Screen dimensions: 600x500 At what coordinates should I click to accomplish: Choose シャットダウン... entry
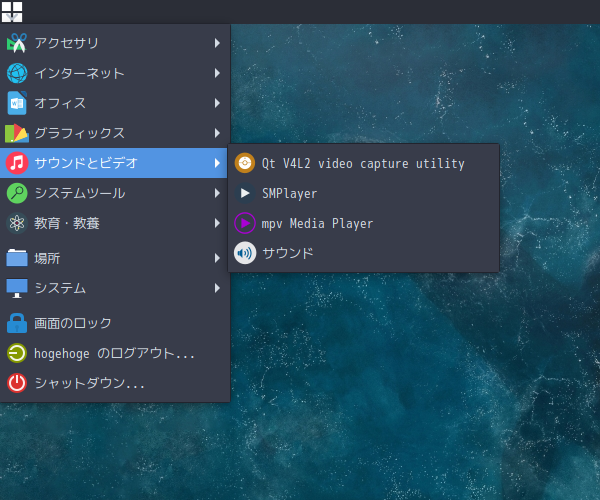pyautogui.click(x=115, y=383)
